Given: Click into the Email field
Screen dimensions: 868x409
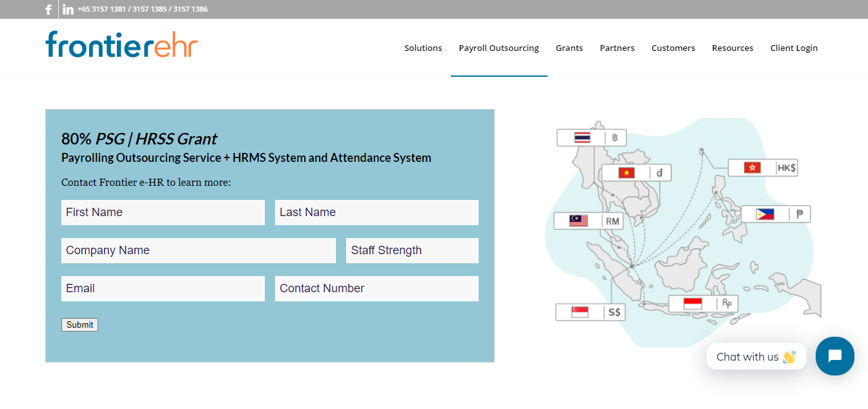Looking at the screenshot, I should pyautogui.click(x=163, y=288).
